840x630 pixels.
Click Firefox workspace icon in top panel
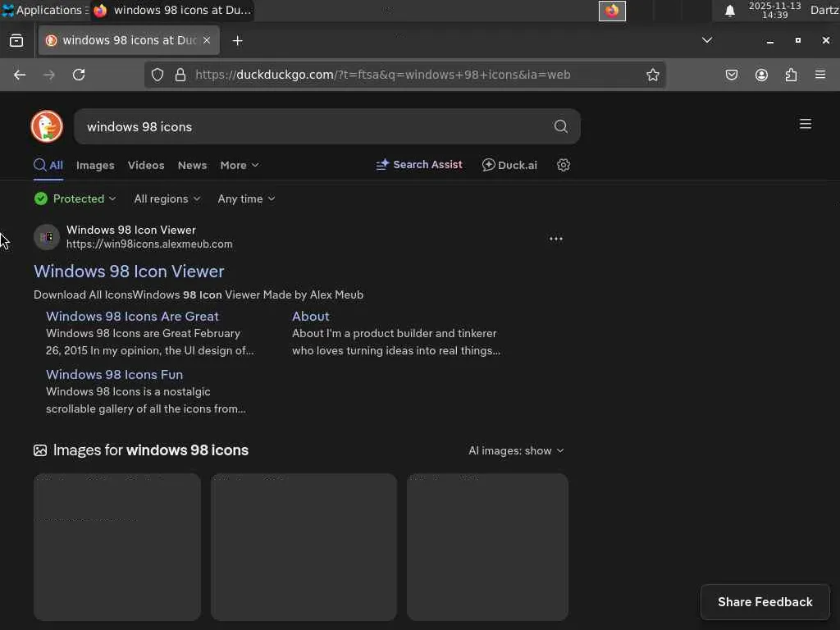612,11
